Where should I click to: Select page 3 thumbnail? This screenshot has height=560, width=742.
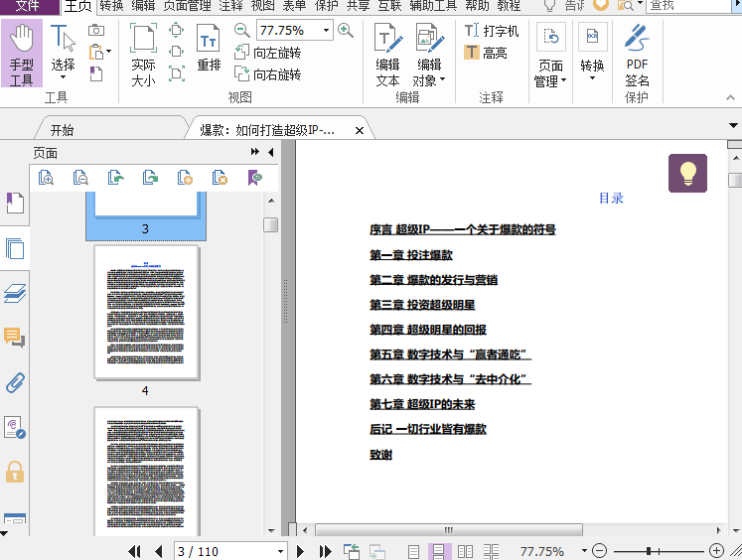click(146, 215)
